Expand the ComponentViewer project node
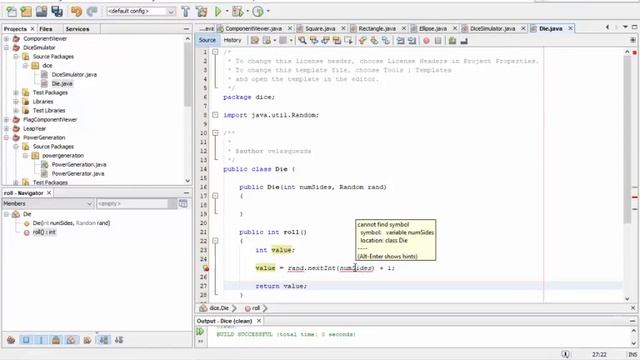This screenshot has width=640, height=360. tap(7, 39)
